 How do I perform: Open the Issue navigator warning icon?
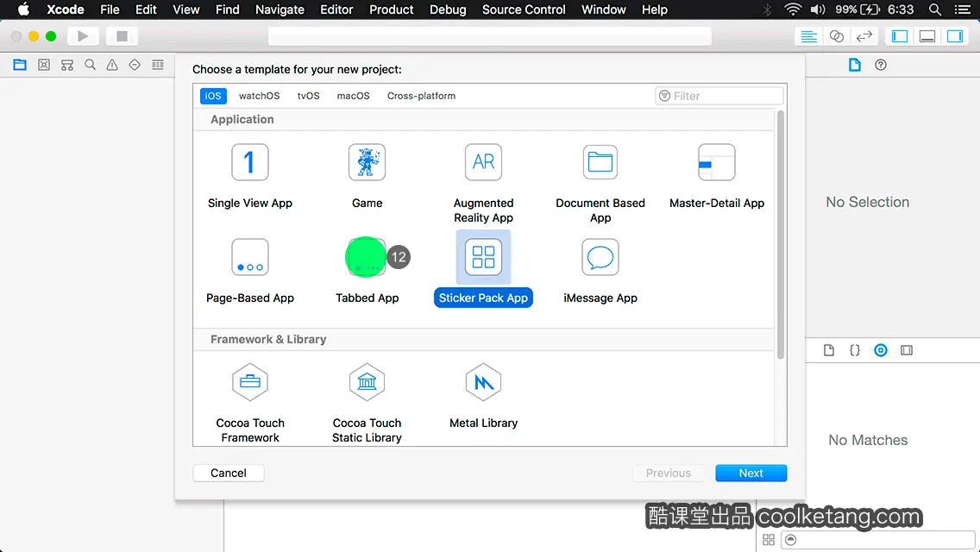tap(112, 65)
